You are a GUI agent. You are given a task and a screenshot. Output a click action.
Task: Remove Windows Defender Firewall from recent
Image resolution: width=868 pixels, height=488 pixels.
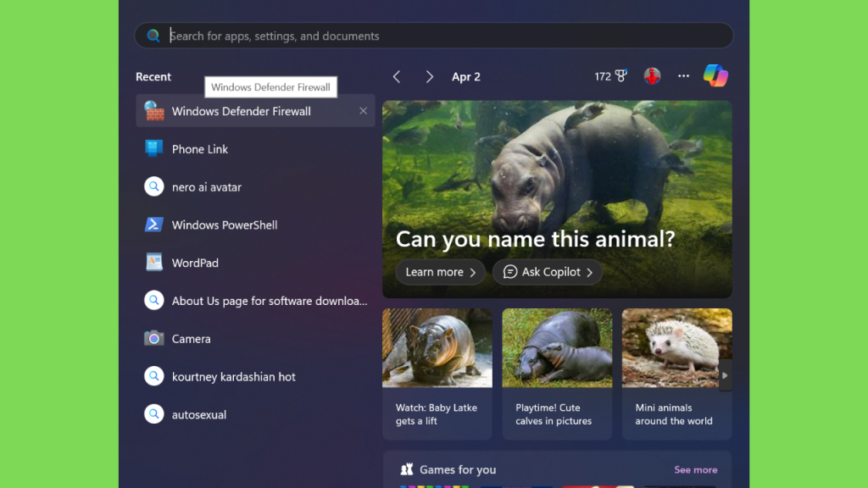coord(363,111)
